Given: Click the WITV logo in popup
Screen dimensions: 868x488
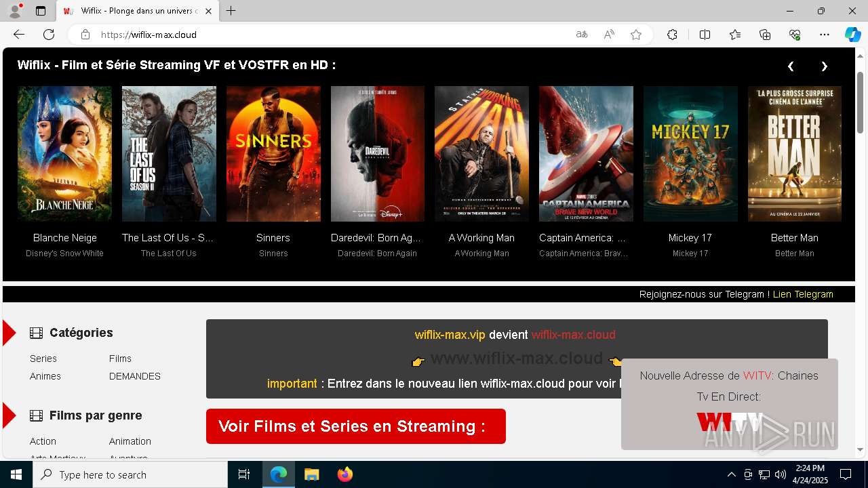Looking at the screenshot, I should pyautogui.click(x=730, y=422).
